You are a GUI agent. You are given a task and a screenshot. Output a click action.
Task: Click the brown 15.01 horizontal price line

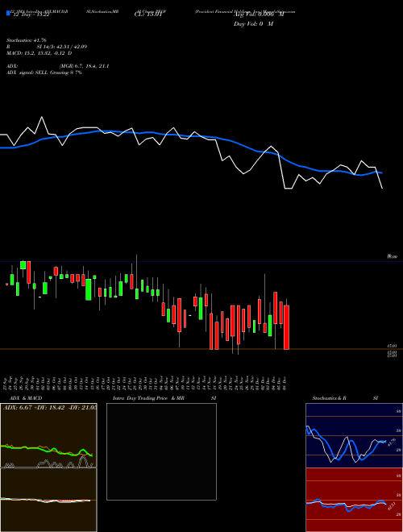click(x=201, y=349)
